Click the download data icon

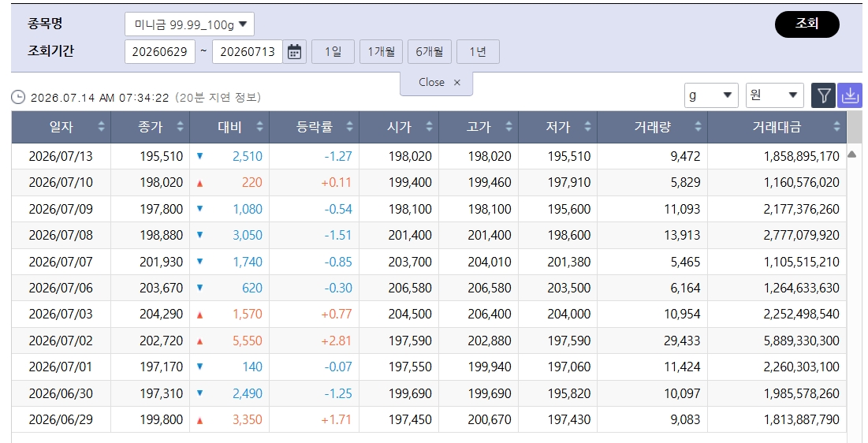(x=850, y=96)
